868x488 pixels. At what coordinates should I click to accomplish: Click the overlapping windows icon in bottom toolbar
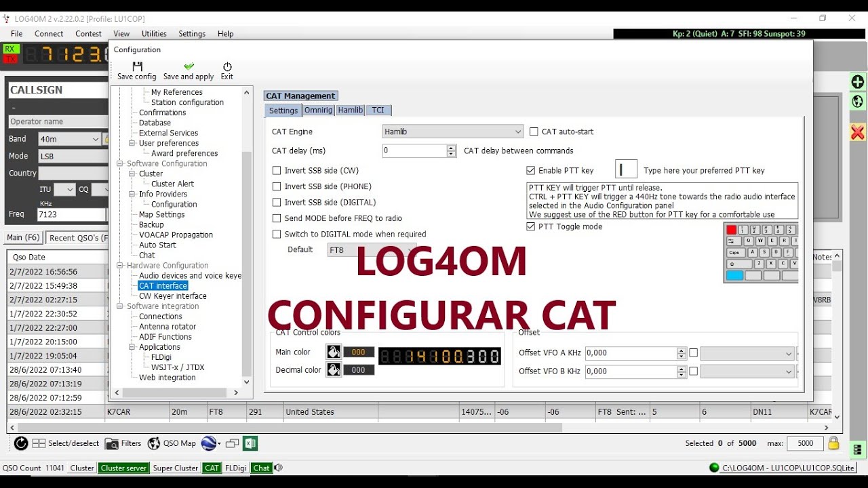232,443
